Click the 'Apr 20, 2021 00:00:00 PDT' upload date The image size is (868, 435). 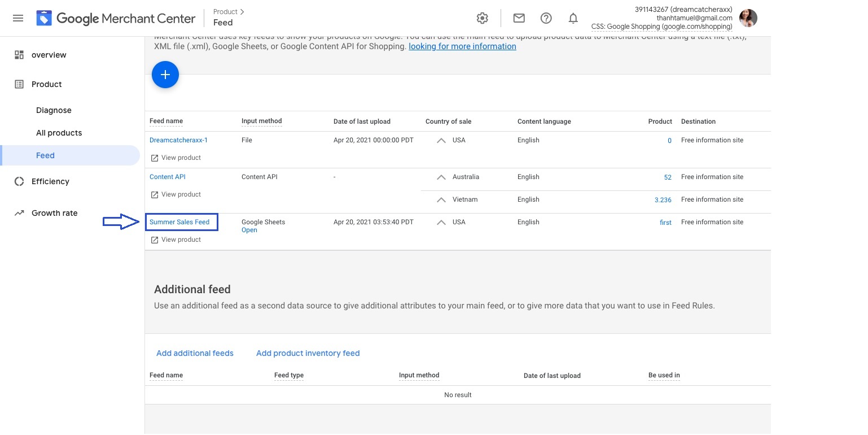pyautogui.click(x=374, y=140)
